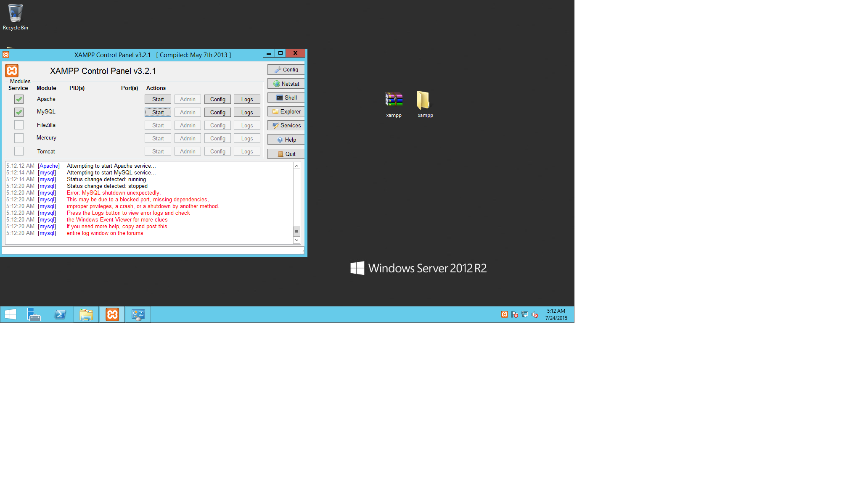868x488 pixels.
Task: Open Apache Config options
Action: [217, 99]
